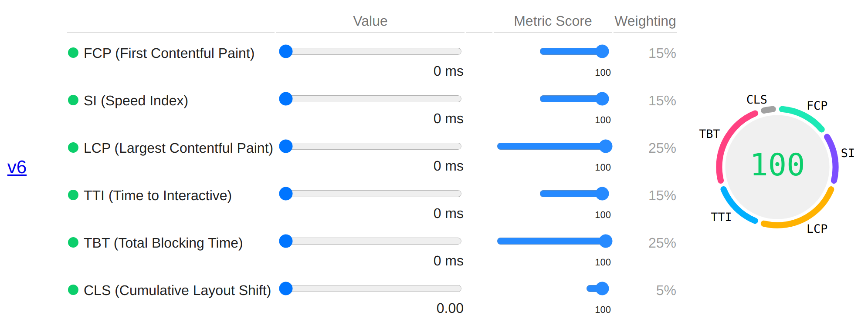Click the green dot next to TTI

click(73, 195)
